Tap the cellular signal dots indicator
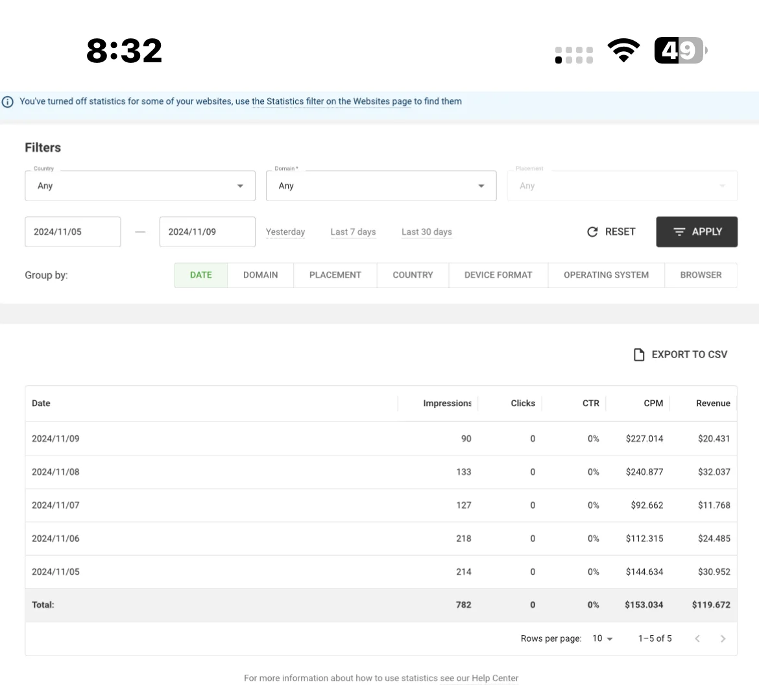Screen dimensions: 759x700 pos(574,54)
